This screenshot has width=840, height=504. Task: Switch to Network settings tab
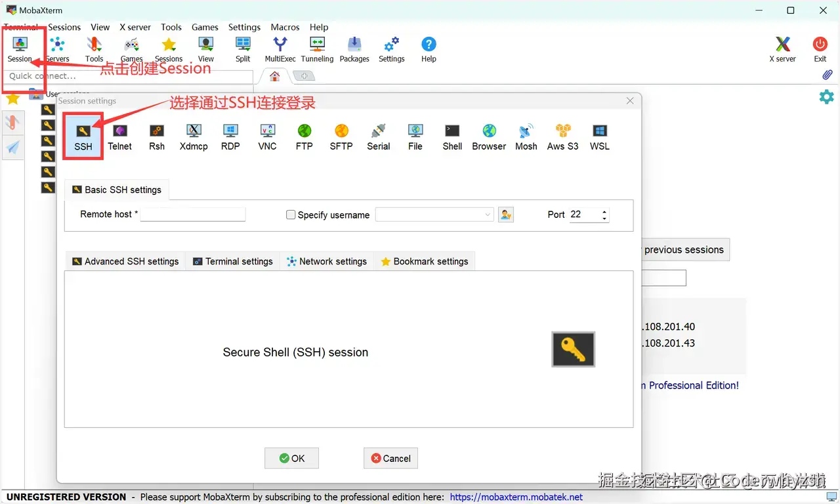327,261
